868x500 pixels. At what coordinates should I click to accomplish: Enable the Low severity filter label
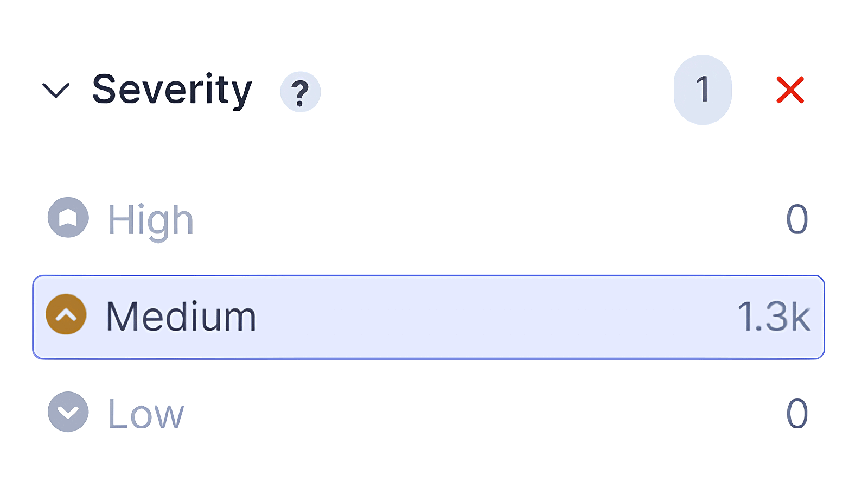146,414
